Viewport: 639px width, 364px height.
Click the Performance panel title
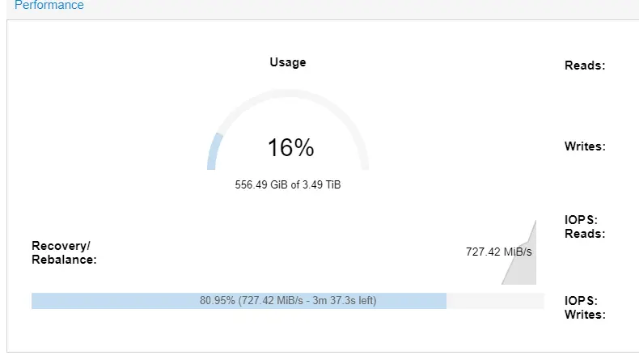pyautogui.click(x=49, y=6)
